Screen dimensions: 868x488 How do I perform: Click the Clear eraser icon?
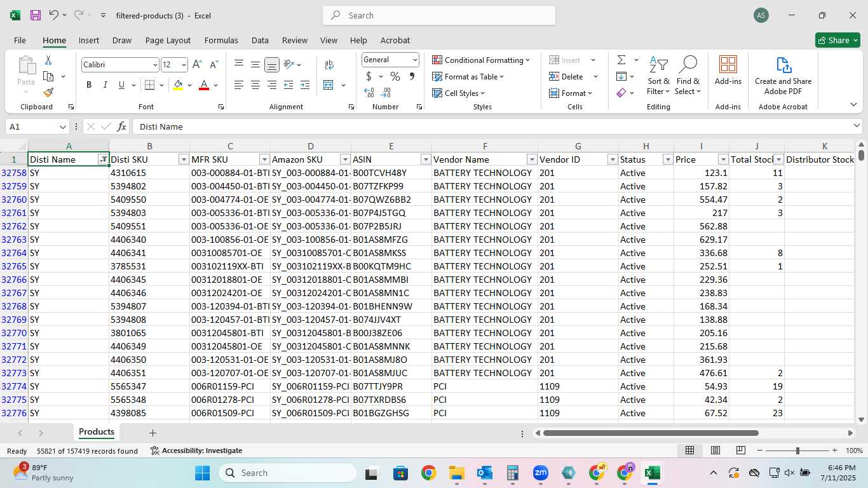click(x=621, y=93)
